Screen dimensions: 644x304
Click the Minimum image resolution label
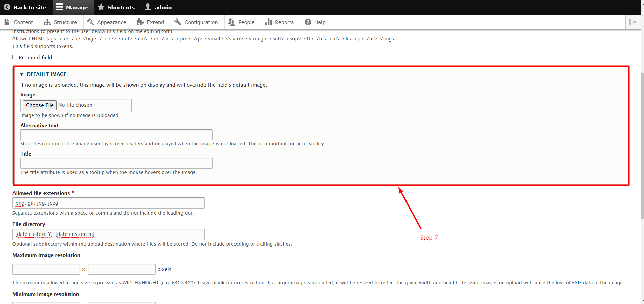tap(46, 294)
